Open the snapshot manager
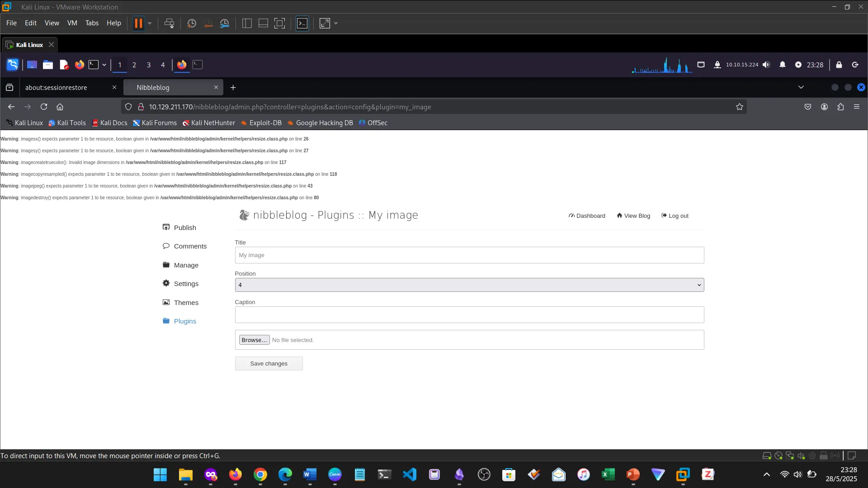This screenshot has width=868, height=488. click(x=225, y=23)
